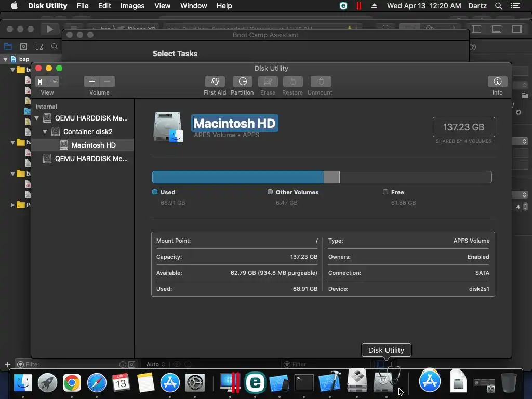Viewport: 532px width, 399px height.
Task: Open the Partition tool
Action: click(x=242, y=82)
